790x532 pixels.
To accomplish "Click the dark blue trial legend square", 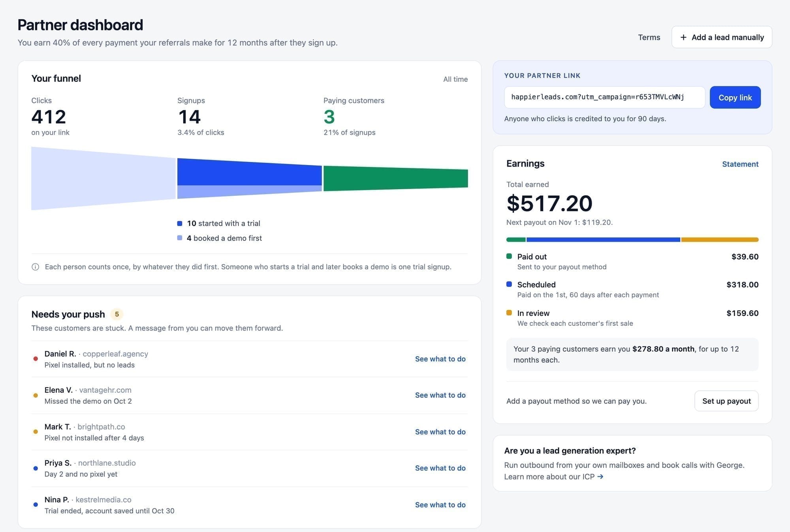I will (180, 224).
